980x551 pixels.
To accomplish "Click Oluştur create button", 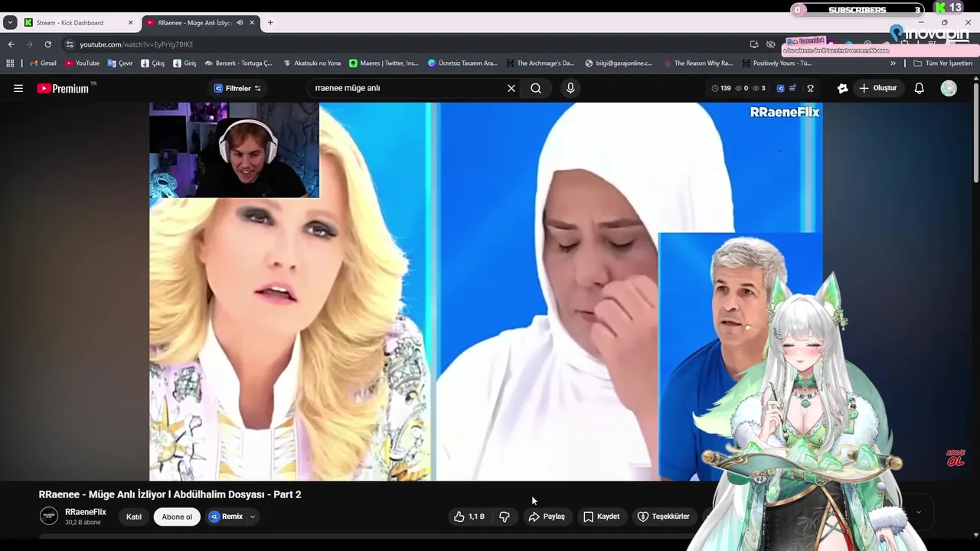I will 877,88.
